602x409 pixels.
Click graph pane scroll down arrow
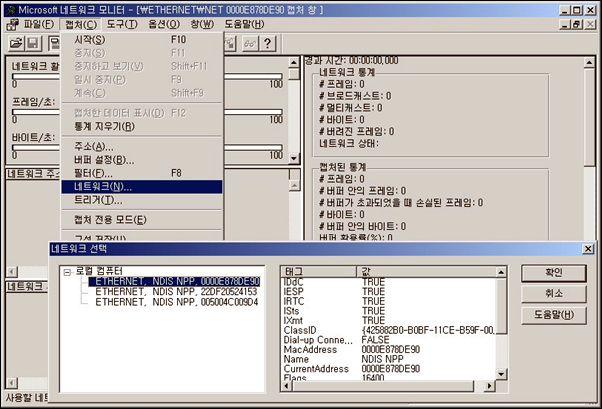(294, 158)
